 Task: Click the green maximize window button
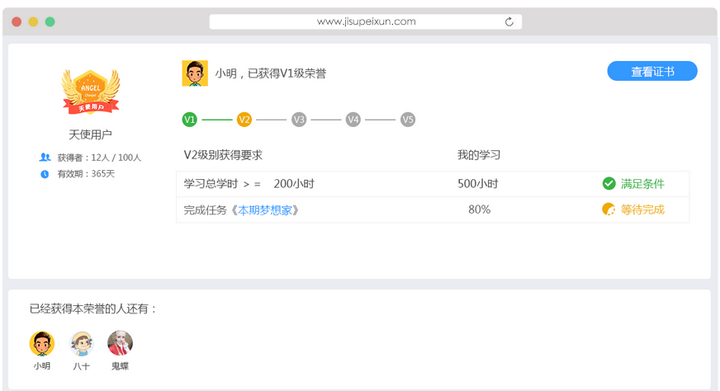pyautogui.click(x=50, y=22)
